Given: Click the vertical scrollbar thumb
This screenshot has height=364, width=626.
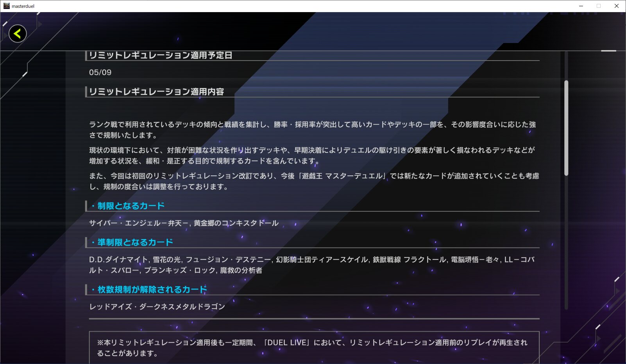Looking at the screenshot, I should click(566, 128).
